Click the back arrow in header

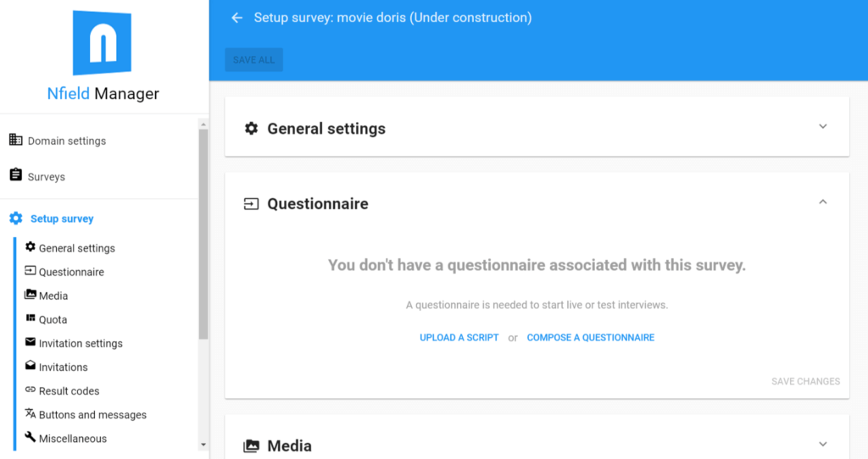pos(237,18)
